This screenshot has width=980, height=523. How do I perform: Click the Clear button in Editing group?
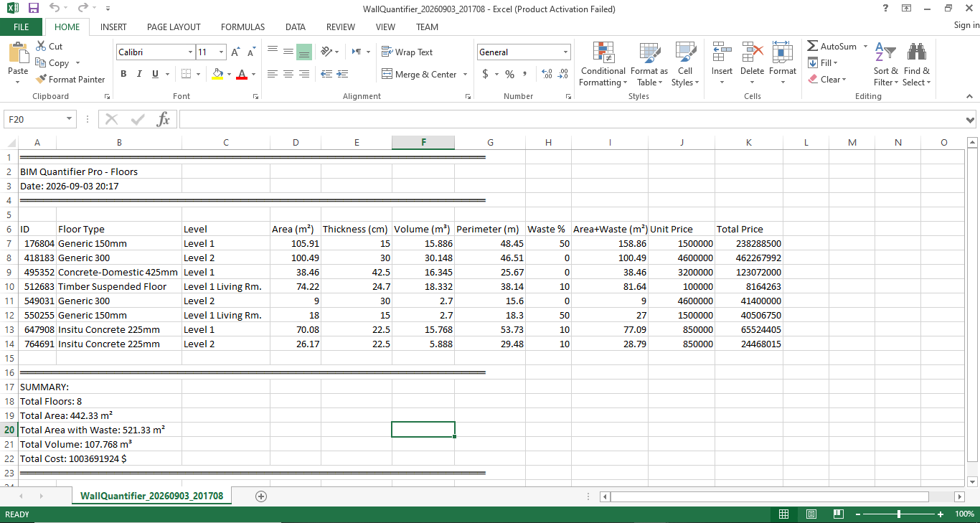click(x=827, y=79)
